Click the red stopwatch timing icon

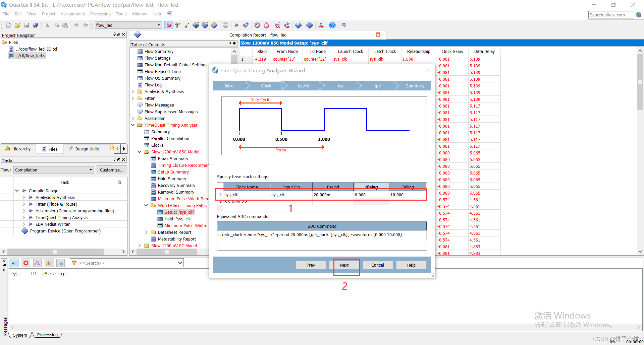[266, 25]
